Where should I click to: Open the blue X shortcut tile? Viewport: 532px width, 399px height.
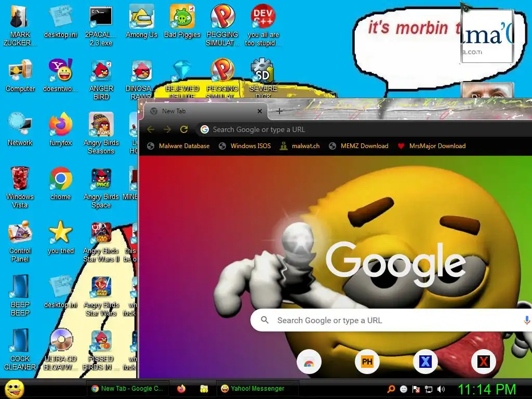click(x=425, y=362)
